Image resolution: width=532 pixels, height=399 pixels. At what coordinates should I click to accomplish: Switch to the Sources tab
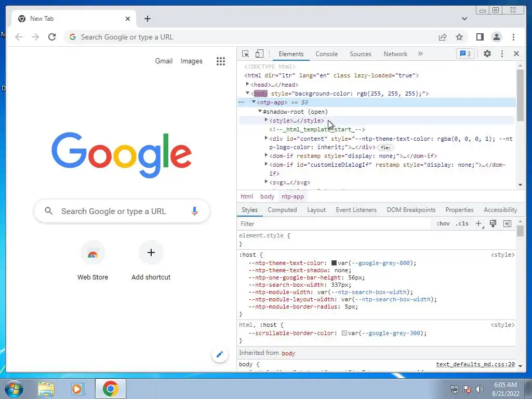coord(361,54)
